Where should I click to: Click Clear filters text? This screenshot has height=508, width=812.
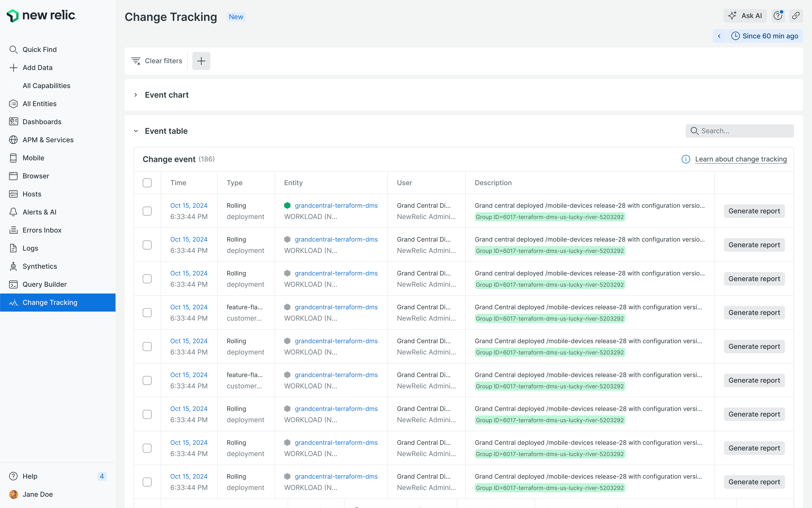(x=164, y=61)
